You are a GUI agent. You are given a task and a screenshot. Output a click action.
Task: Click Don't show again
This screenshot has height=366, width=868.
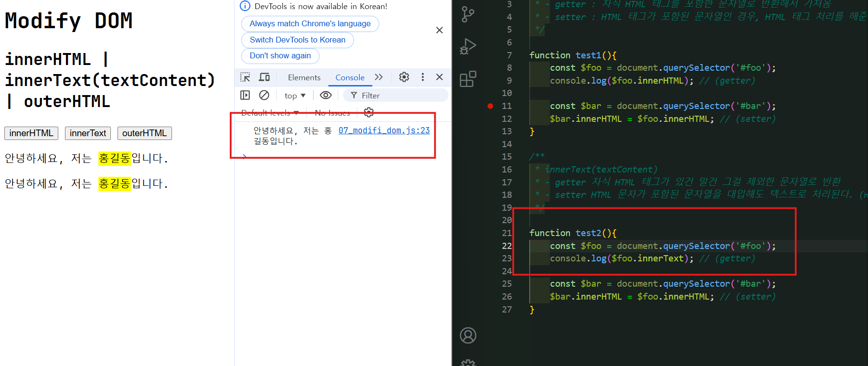click(280, 56)
